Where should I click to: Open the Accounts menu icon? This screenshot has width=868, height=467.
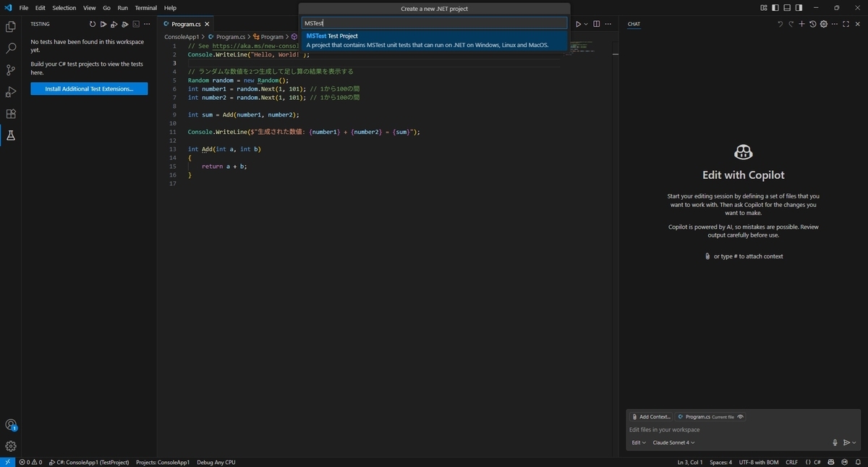(x=11, y=425)
